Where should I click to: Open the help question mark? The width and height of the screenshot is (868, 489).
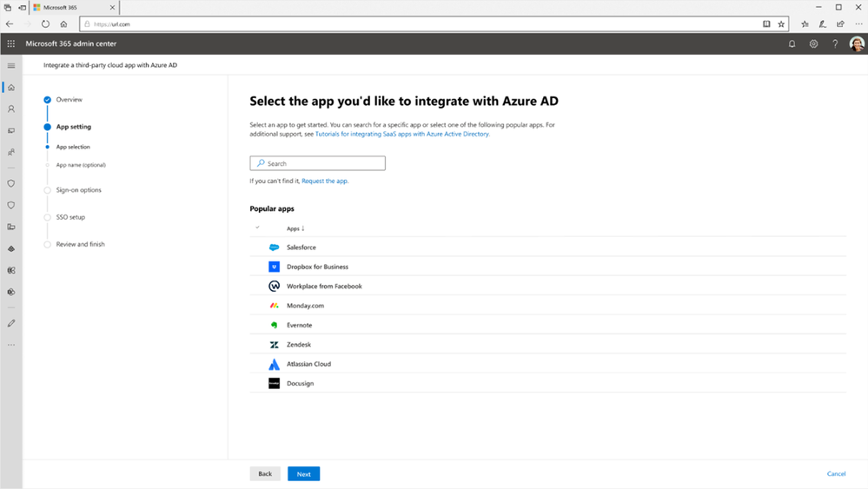pos(835,43)
